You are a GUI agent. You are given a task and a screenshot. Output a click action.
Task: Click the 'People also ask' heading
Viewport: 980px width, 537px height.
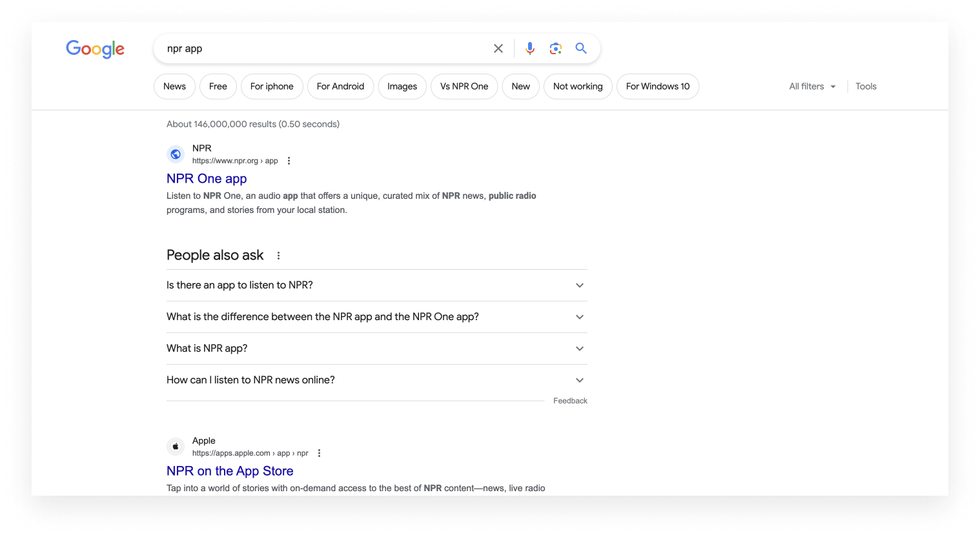(x=215, y=255)
